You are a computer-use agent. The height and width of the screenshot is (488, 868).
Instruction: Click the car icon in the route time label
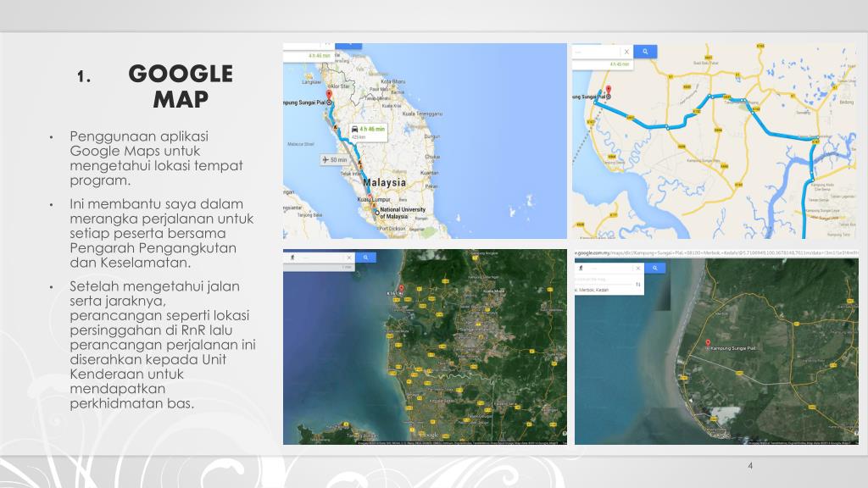pyautogui.click(x=354, y=129)
